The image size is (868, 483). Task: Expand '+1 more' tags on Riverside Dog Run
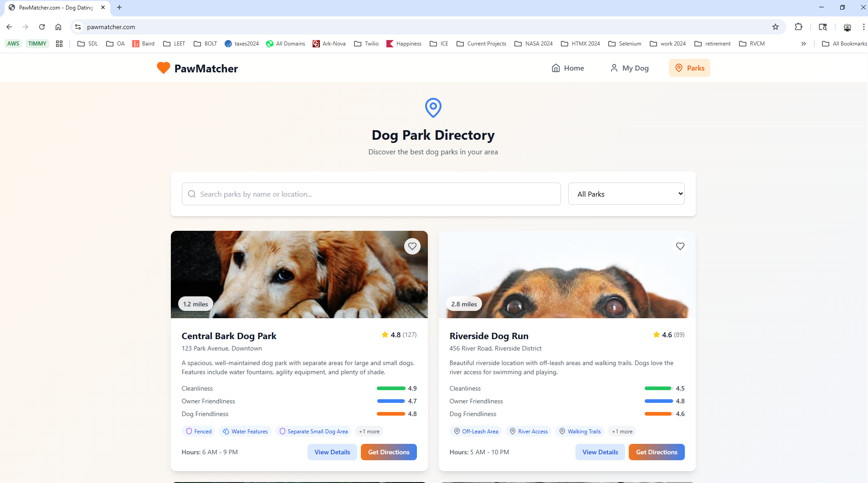tap(622, 432)
